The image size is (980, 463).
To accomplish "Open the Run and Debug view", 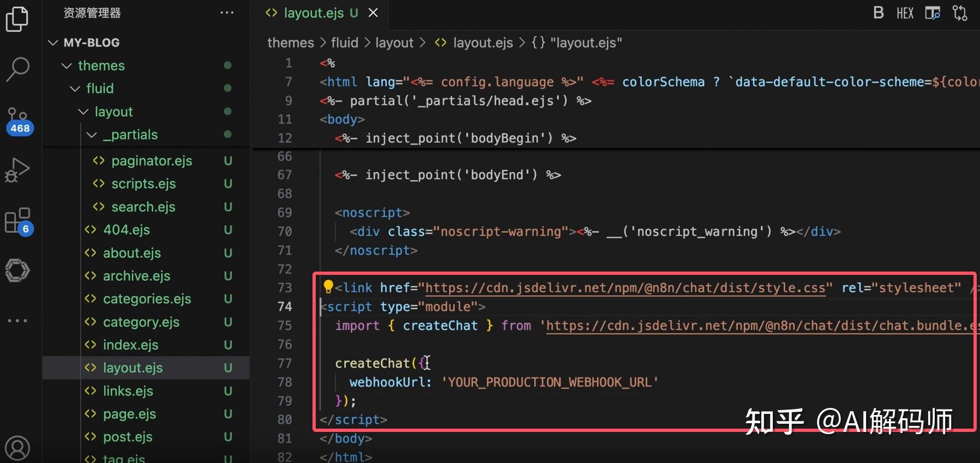I will pos(17,170).
